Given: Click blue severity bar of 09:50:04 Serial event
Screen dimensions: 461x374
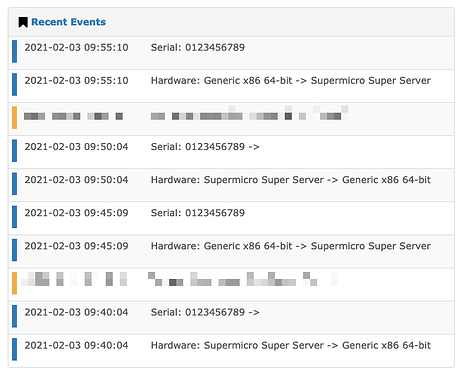Looking at the screenshot, I should click(x=14, y=151).
